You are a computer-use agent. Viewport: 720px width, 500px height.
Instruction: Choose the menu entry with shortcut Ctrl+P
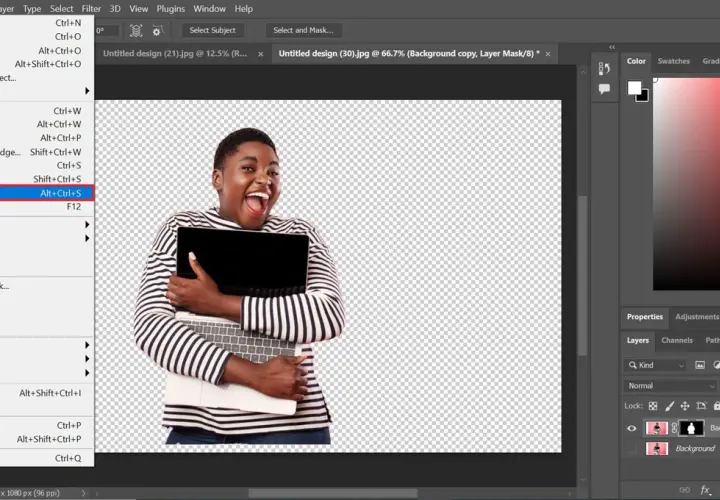click(x=47, y=425)
